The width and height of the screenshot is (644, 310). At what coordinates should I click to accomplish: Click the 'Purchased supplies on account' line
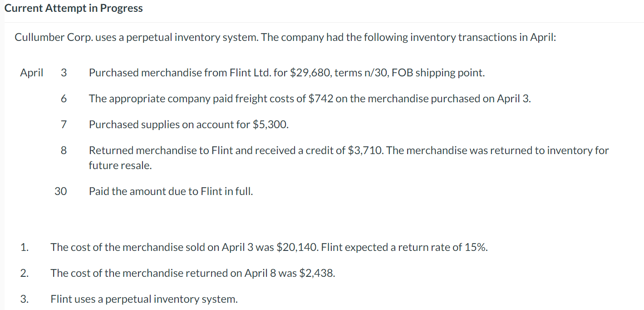tap(188, 125)
